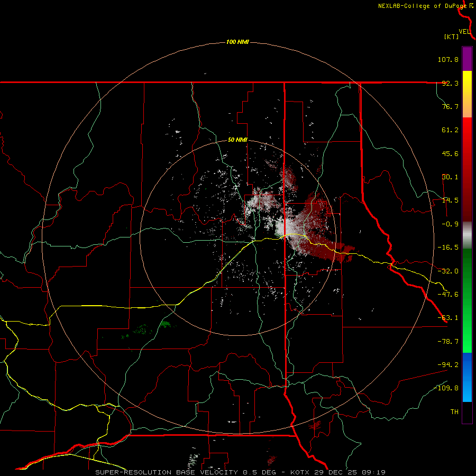Click the TH legend label

(454, 412)
